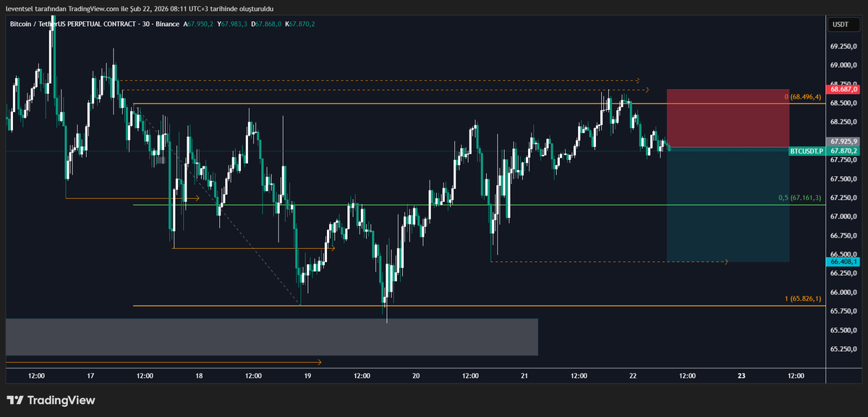Click the date label 19 on time axis
Screen dimensions: 868x417
point(307,376)
